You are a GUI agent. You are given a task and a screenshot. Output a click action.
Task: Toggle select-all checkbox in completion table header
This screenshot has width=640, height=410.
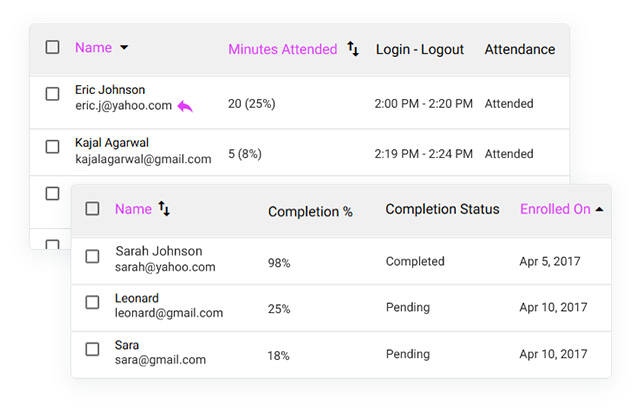92,209
